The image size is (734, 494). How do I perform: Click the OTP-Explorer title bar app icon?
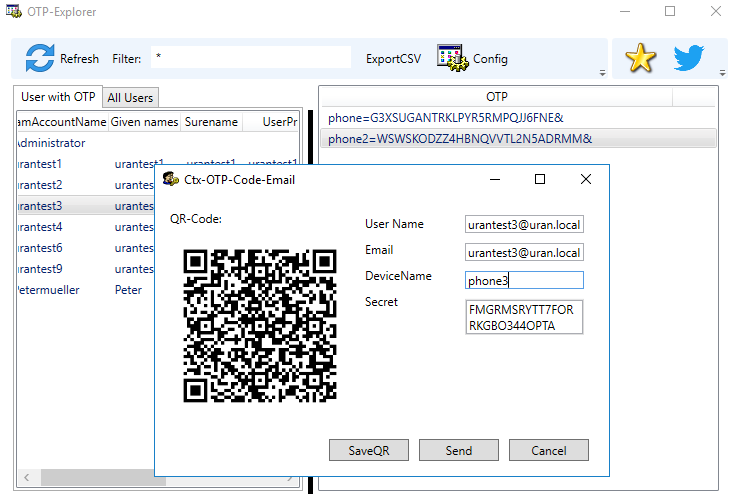(x=14, y=11)
